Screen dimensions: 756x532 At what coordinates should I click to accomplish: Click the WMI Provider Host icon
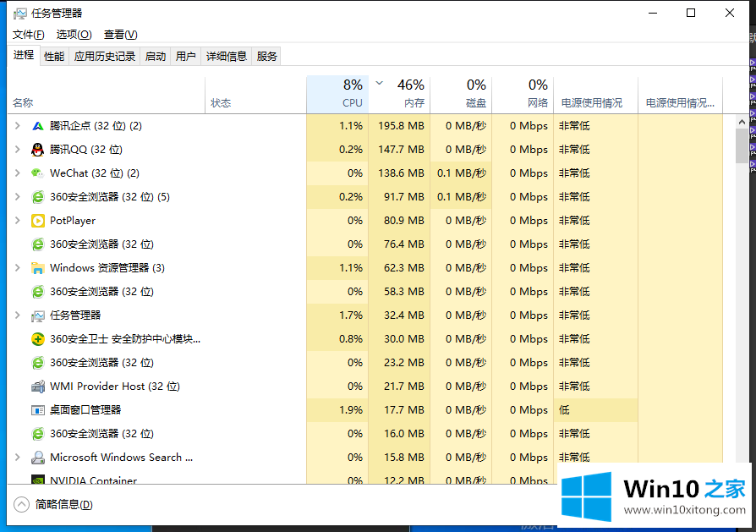click(x=37, y=387)
